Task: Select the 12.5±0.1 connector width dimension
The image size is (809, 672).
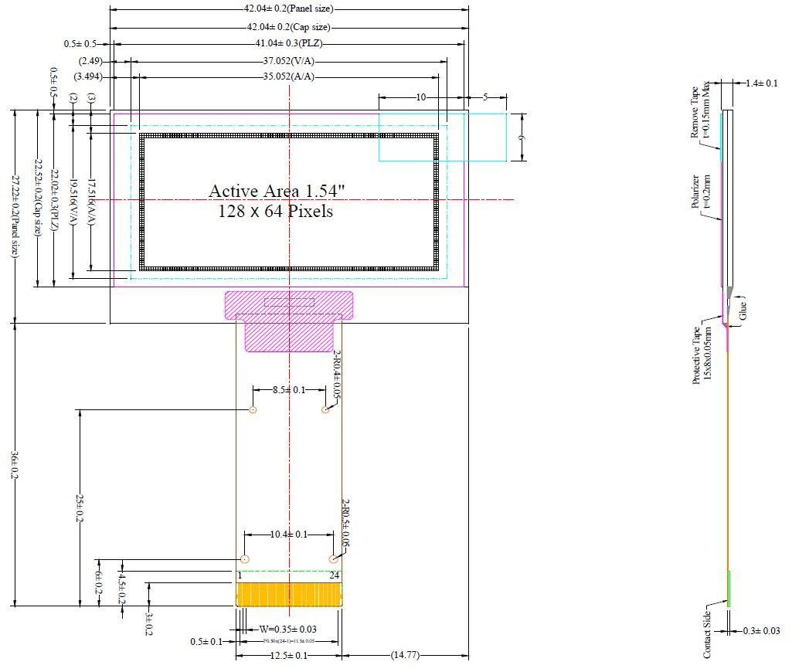Action: [x=288, y=655]
